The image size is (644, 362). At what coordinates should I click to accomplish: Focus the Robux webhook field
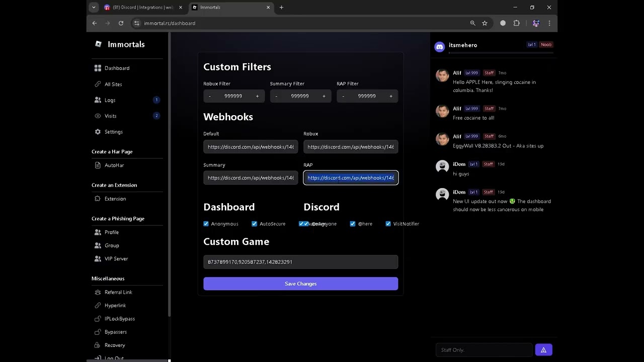click(351, 147)
